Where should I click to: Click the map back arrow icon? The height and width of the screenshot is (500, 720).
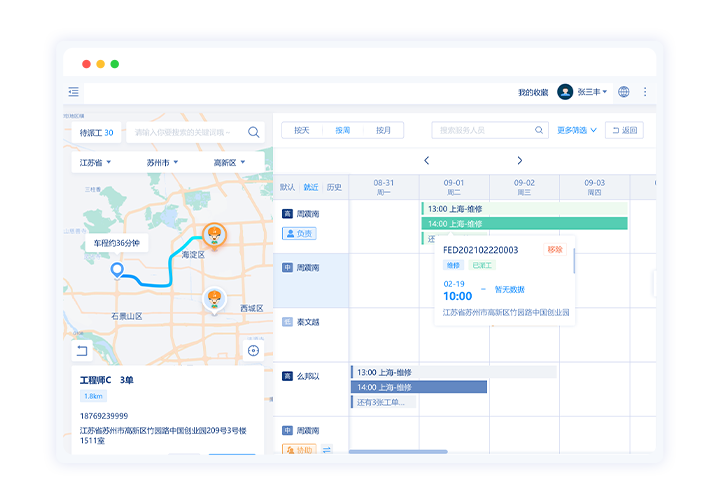coord(82,350)
